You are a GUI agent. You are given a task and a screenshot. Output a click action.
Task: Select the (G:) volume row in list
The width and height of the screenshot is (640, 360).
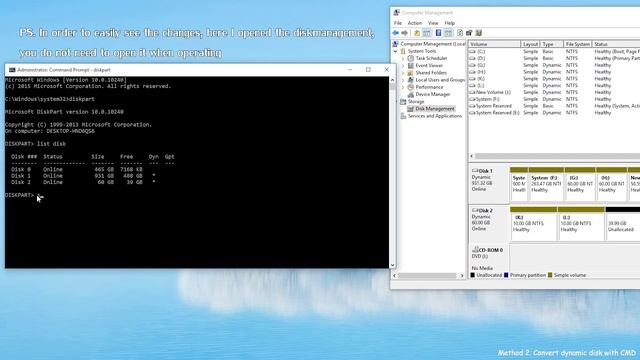554,65
